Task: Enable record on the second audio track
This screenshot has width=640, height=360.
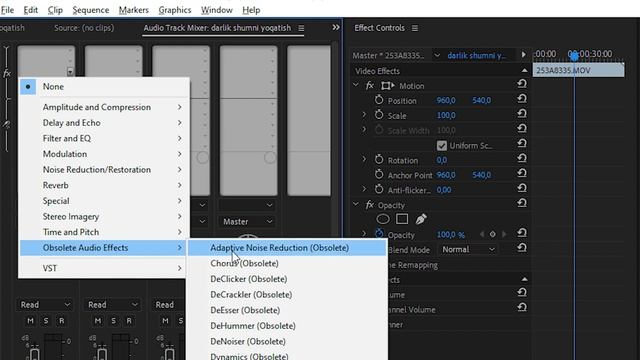Action: point(129,321)
